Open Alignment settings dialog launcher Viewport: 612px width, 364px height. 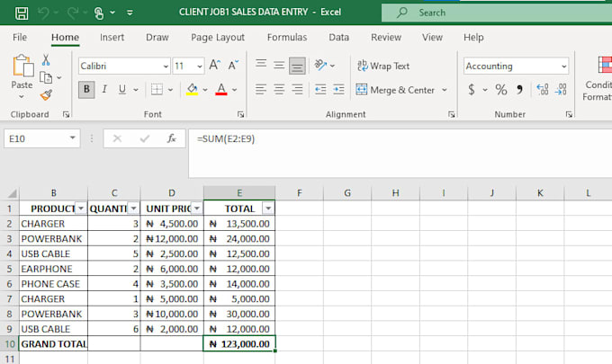click(451, 114)
